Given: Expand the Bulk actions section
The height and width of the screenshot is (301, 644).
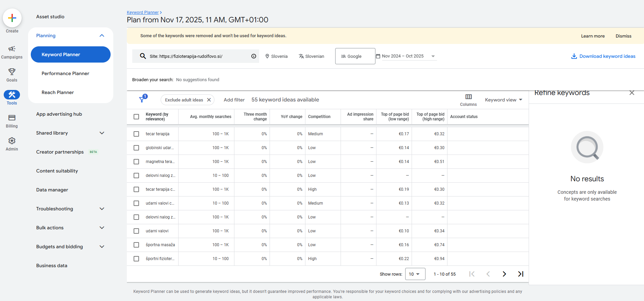Looking at the screenshot, I should tap(102, 228).
